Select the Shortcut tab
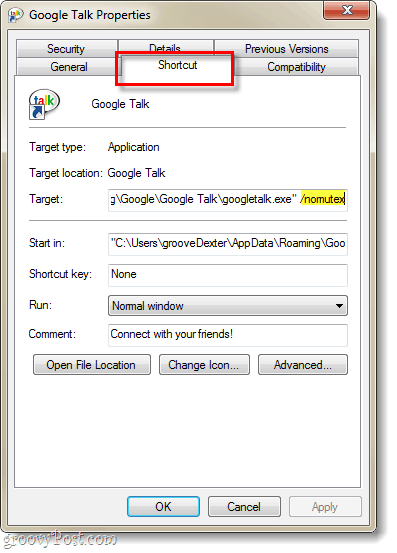397x553 pixels. coord(177,65)
